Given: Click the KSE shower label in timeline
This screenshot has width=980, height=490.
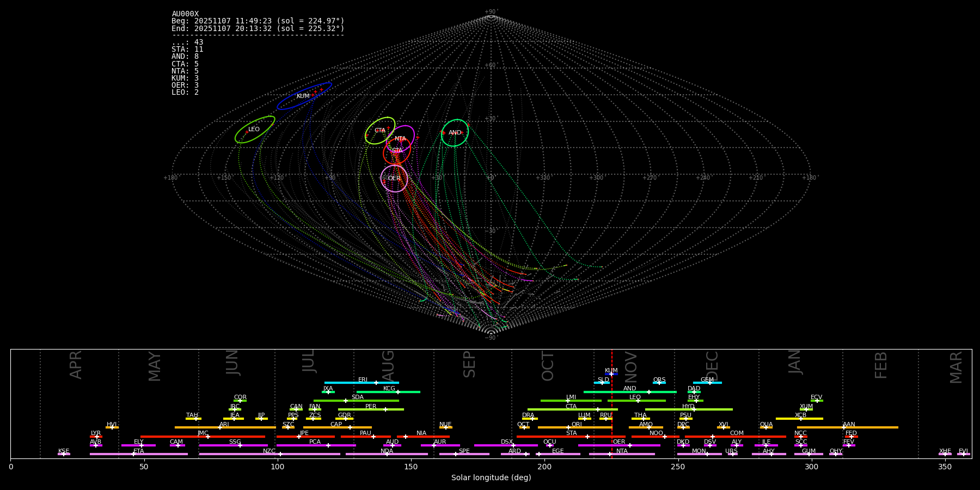Looking at the screenshot, I should click(x=64, y=451).
